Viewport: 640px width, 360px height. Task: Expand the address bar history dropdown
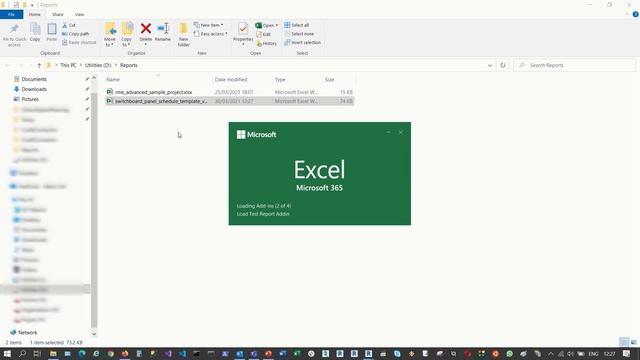coord(490,65)
